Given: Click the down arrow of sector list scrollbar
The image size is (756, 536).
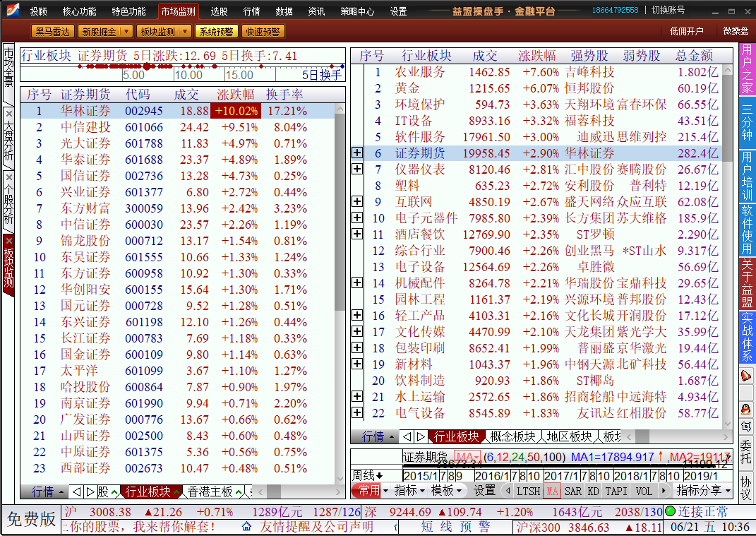Looking at the screenshot, I should (x=728, y=424).
